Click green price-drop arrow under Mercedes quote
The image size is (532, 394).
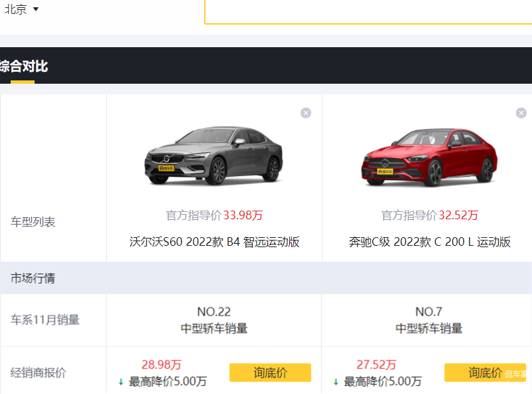click(336, 382)
